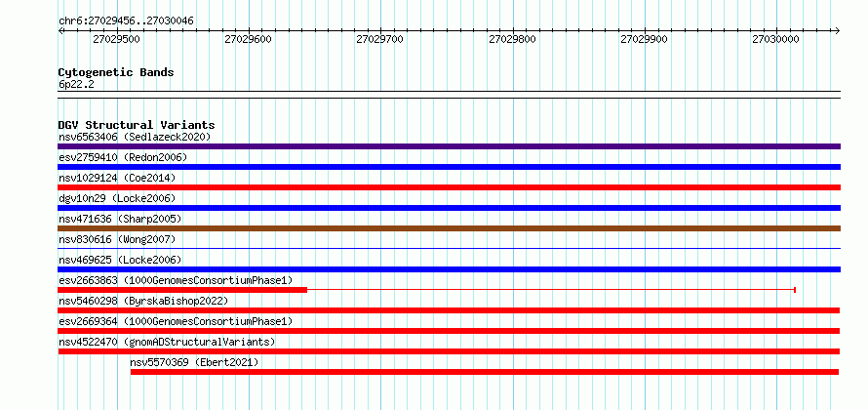Open variant nsv469625 (Locke2006) label
868x410 pixels.
120,260
